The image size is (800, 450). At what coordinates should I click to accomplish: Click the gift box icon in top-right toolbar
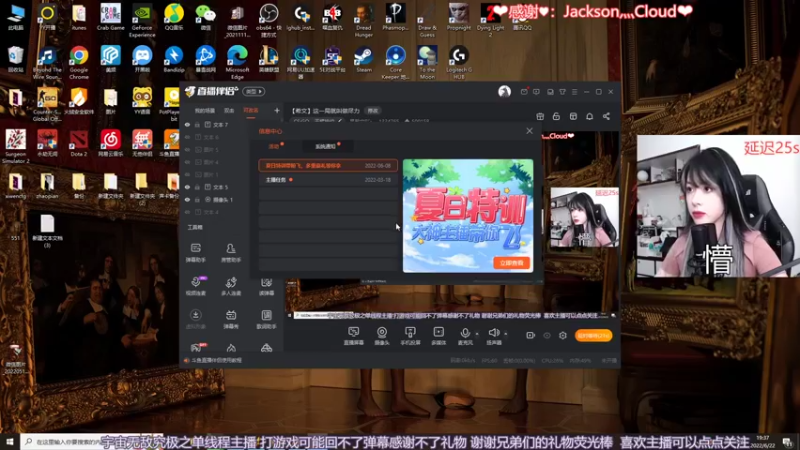tap(540, 116)
